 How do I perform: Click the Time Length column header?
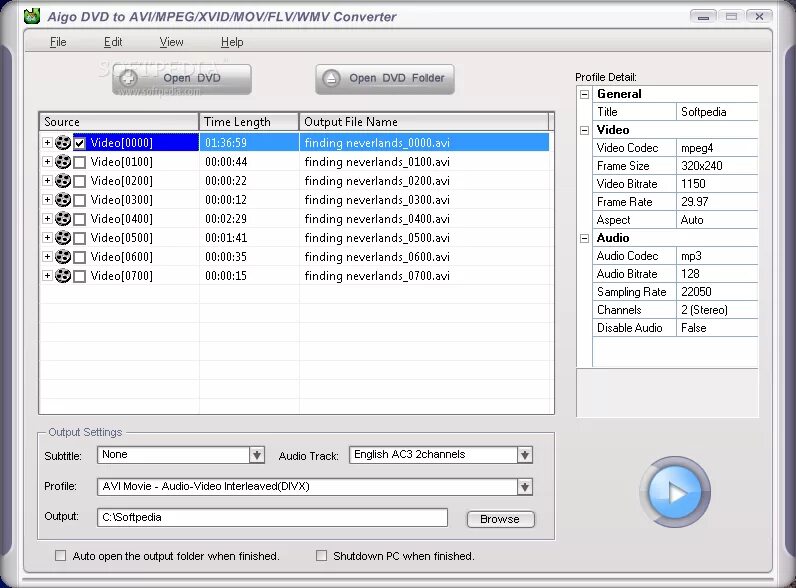(x=249, y=122)
